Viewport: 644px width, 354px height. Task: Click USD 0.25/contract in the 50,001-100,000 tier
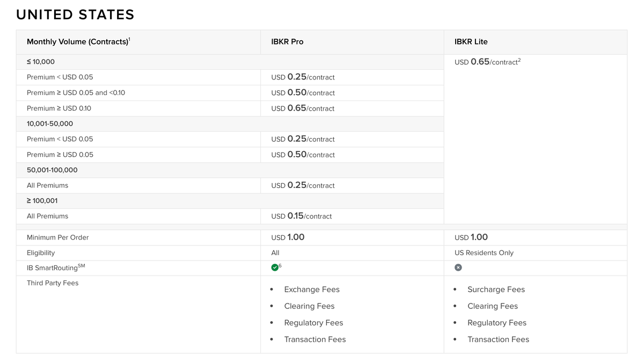coord(303,185)
